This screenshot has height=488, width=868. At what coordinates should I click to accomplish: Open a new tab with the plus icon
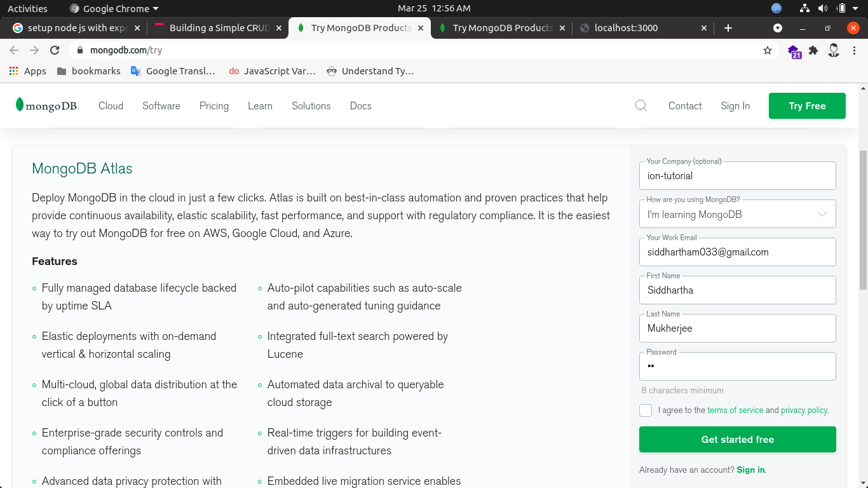(728, 28)
